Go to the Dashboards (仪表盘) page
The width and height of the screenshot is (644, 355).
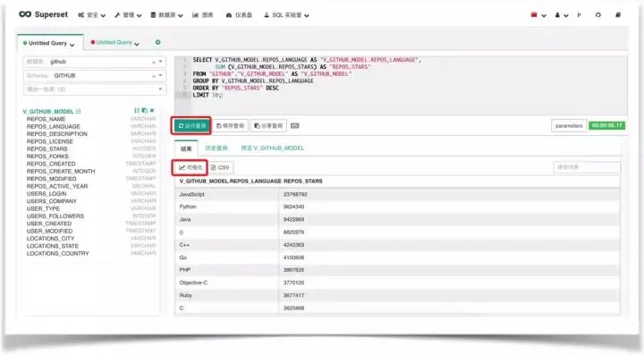(x=239, y=15)
